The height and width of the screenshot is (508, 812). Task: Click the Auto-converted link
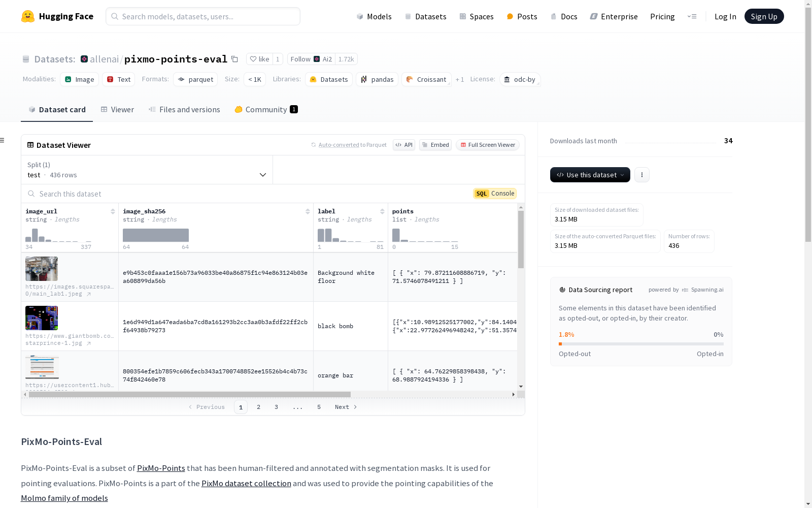(339, 145)
